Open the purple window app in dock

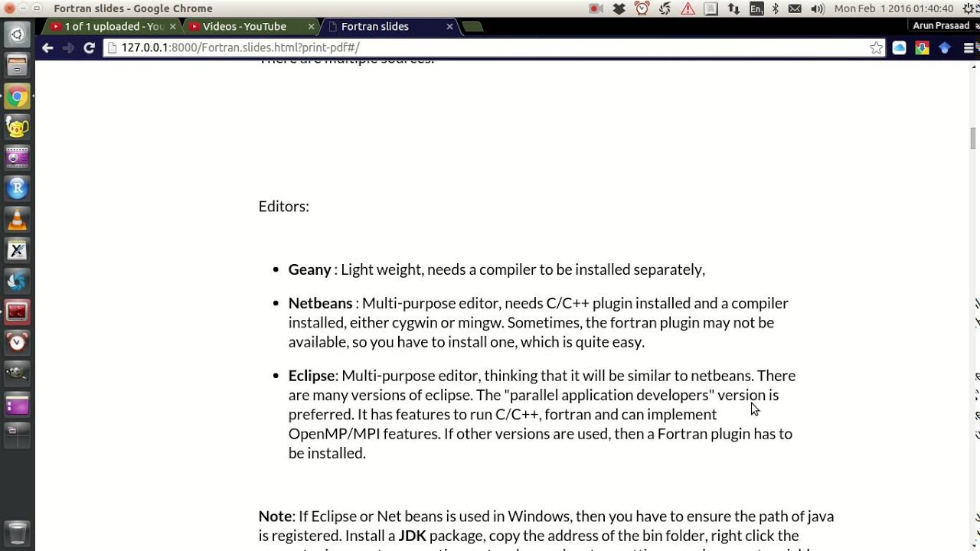(x=17, y=404)
